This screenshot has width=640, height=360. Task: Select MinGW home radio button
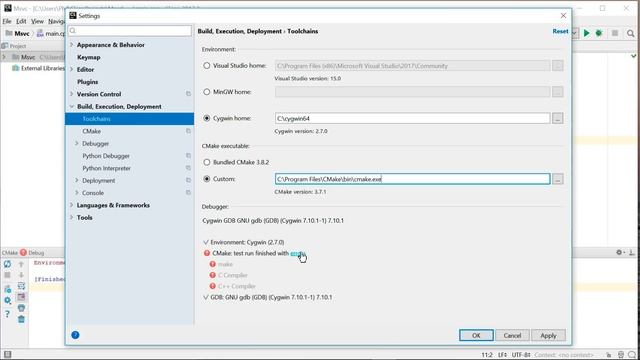(207, 92)
